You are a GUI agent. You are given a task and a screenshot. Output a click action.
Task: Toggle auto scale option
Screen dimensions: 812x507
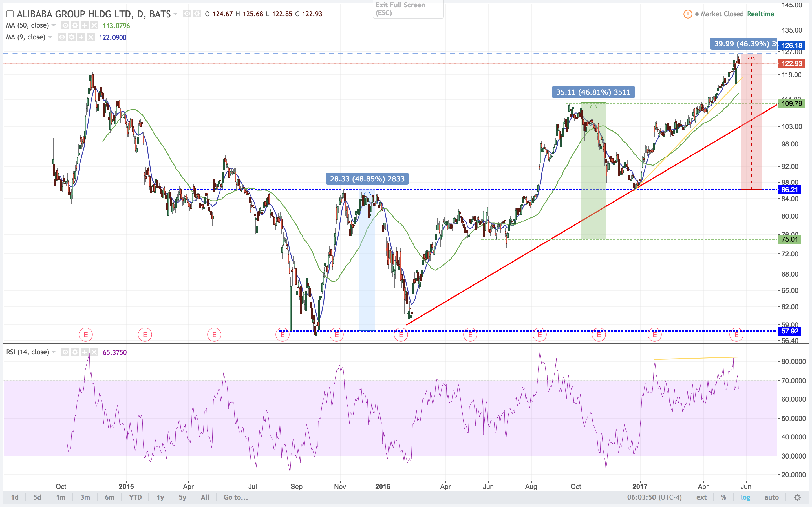(771, 497)
